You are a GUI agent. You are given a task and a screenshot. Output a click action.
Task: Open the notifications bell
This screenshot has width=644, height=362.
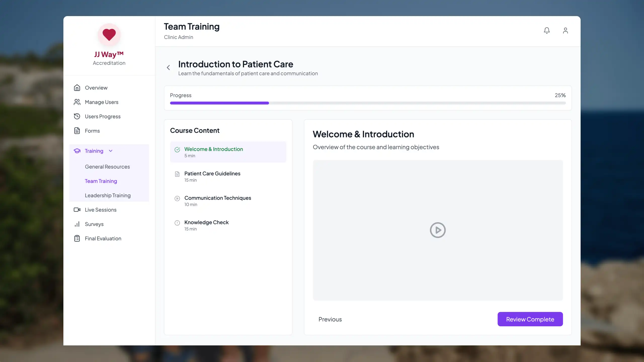[x=547, y=30]
